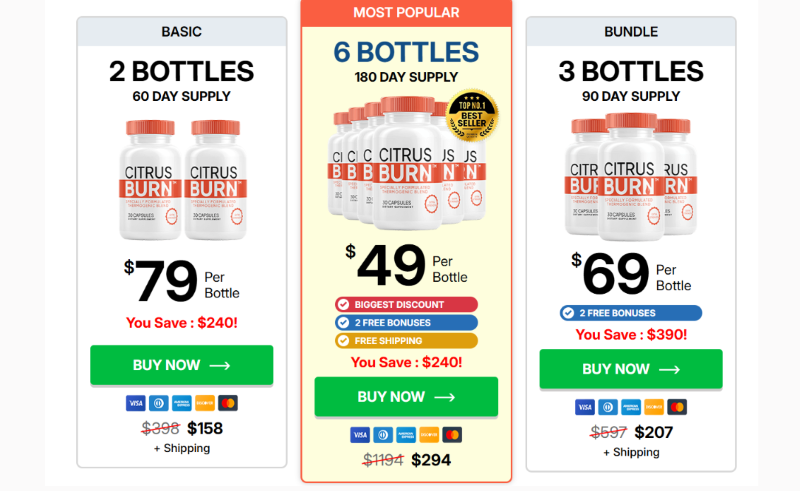Click the Visa icon under the 3 Bottles package
Viewport: 800px width, 491px height.
tap(585, 407)
